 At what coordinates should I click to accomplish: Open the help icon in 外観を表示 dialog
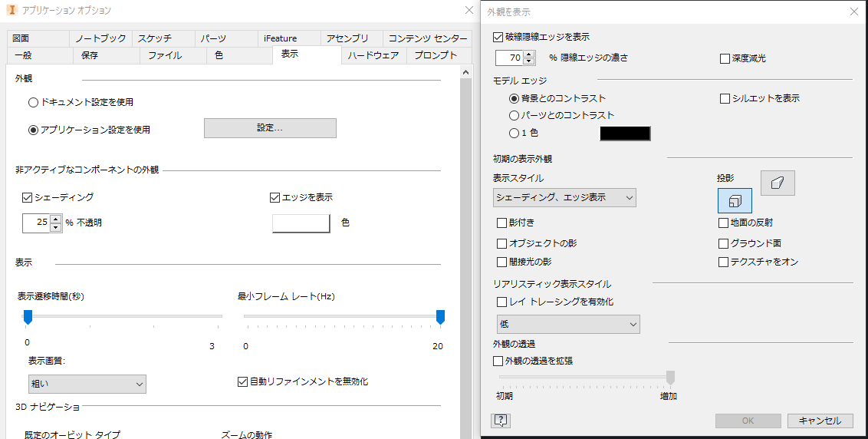(501, 421)
